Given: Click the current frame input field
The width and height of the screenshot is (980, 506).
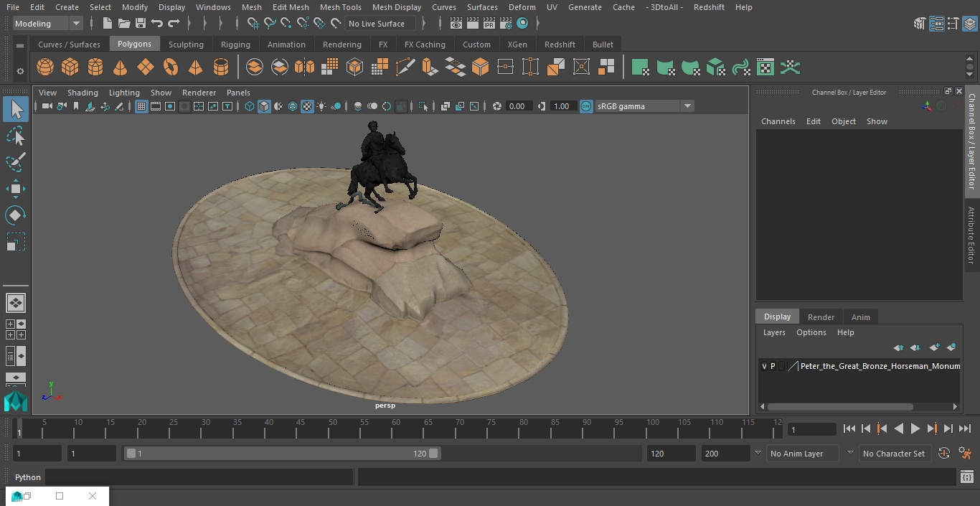Looking at the screenshot, I should 811,429.
